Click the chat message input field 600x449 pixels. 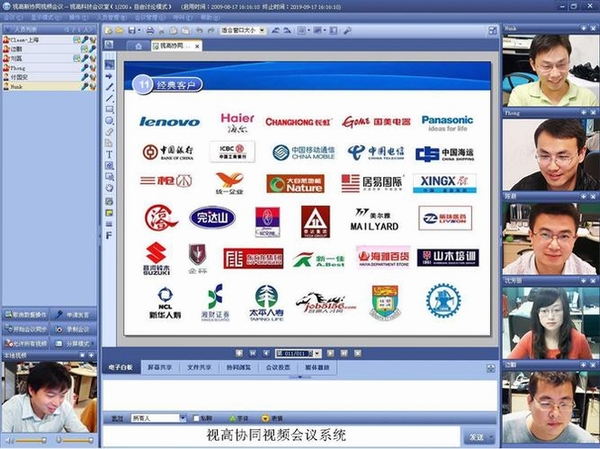click(x=281, y=436)
